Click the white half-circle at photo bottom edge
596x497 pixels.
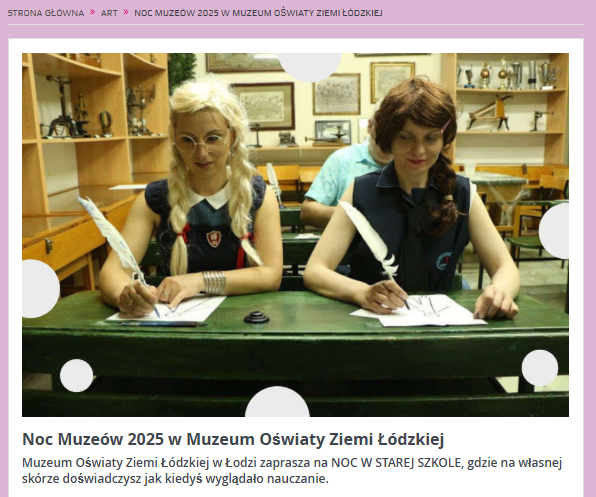[277, 402]
